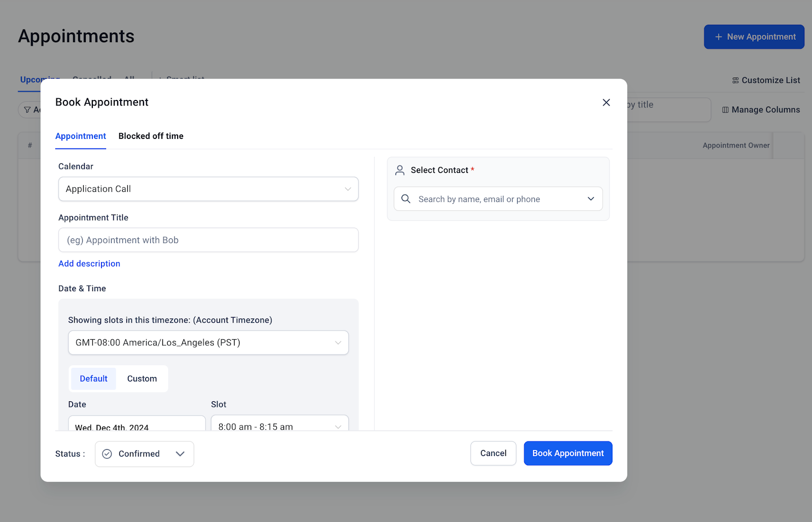This screenshot has width=812, height=522.
Task: Click the search by title field behind dialog
Action: [x=669, y=110]
